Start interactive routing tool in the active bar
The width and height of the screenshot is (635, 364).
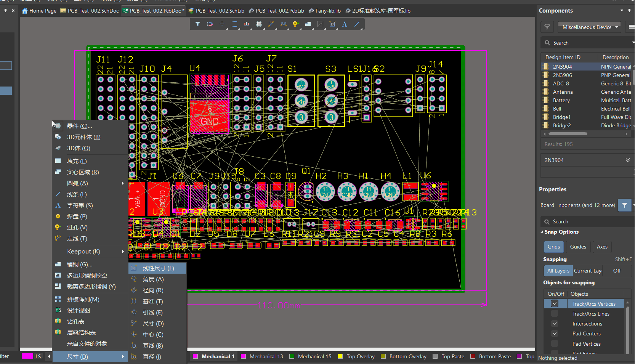point(271,24)
